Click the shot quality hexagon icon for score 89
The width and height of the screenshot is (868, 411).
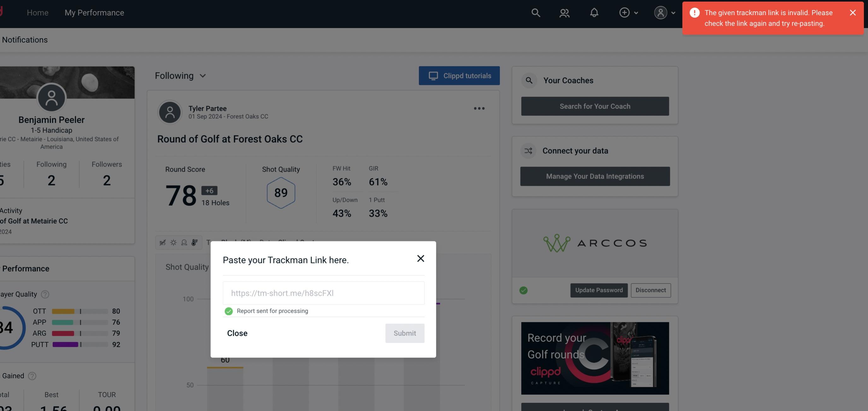pyautogui.click(x=281, y=192)
